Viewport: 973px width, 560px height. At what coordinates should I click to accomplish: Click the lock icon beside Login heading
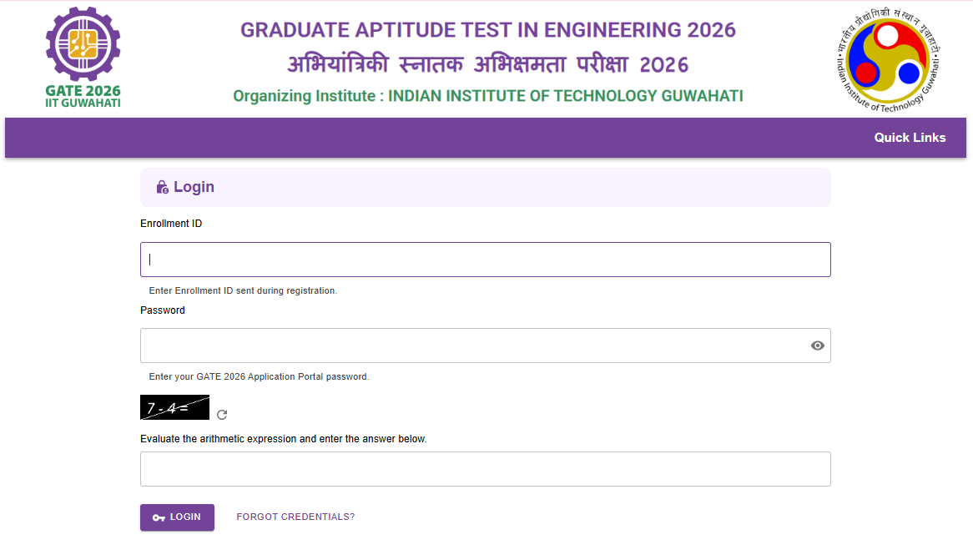click(162, 186)
